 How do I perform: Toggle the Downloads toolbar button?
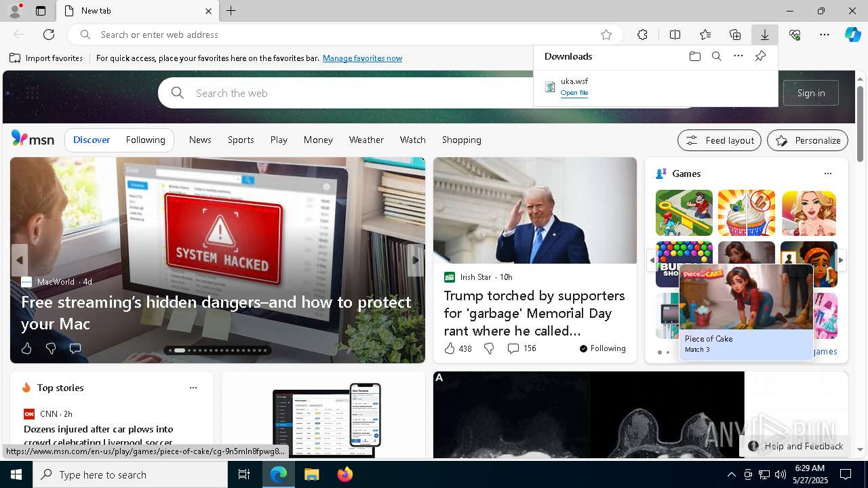765,35
